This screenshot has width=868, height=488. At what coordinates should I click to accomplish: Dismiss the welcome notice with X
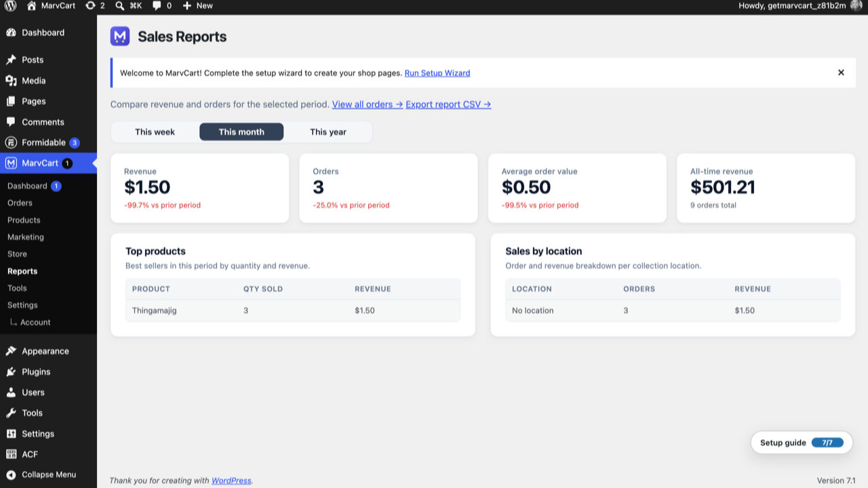[x=841, y=73]
